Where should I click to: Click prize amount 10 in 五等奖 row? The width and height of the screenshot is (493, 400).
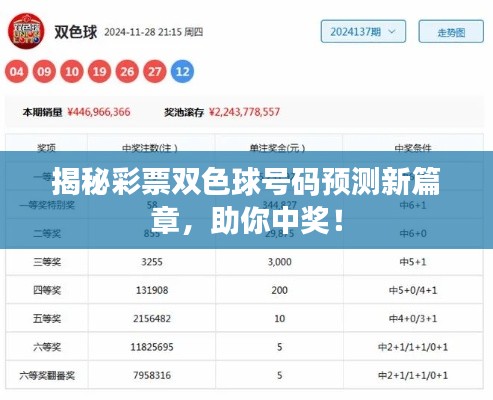280,319
